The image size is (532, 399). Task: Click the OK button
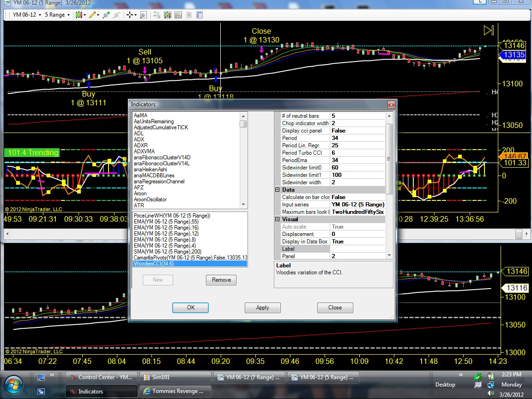(190, 308)
